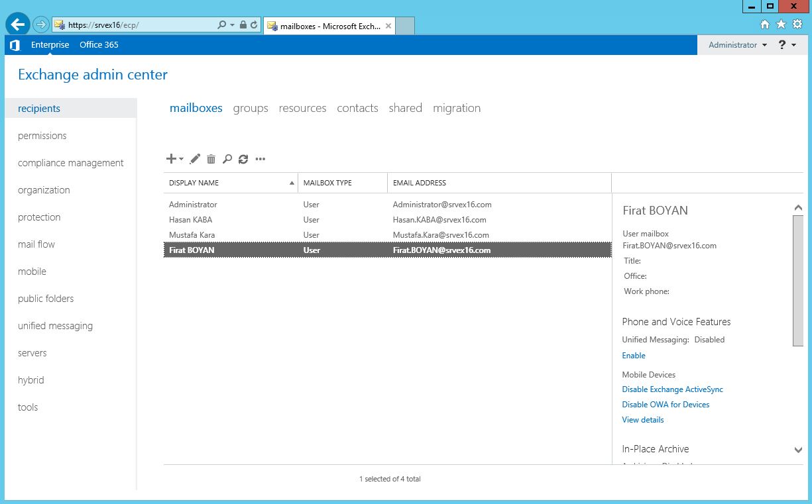Open the unified messaging section

pyautogui.click(x=55, y=326)
